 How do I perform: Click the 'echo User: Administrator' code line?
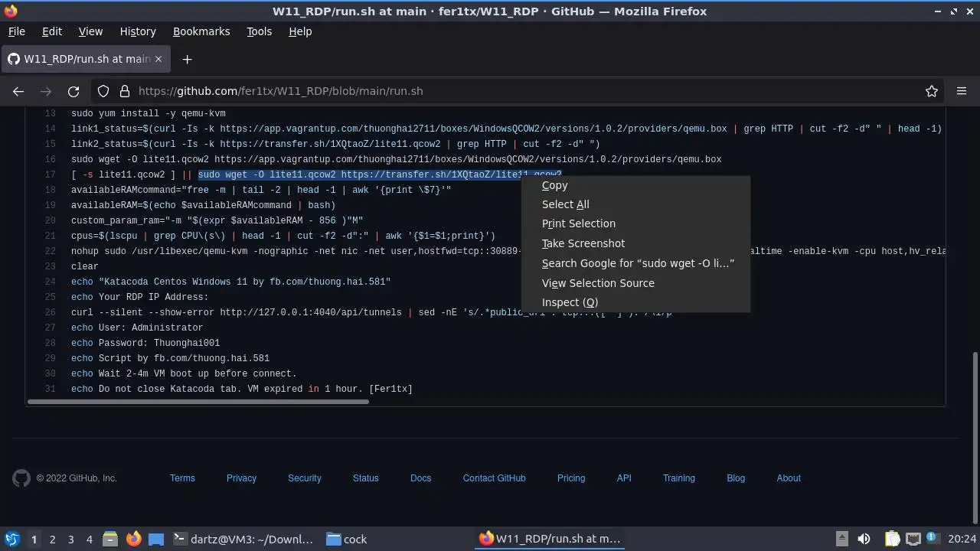137,328
